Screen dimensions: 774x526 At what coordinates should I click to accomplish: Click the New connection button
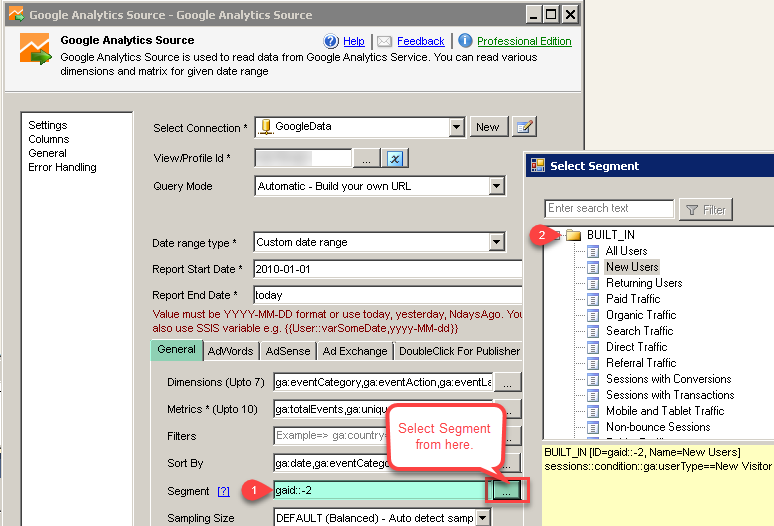tap(488, 127)
